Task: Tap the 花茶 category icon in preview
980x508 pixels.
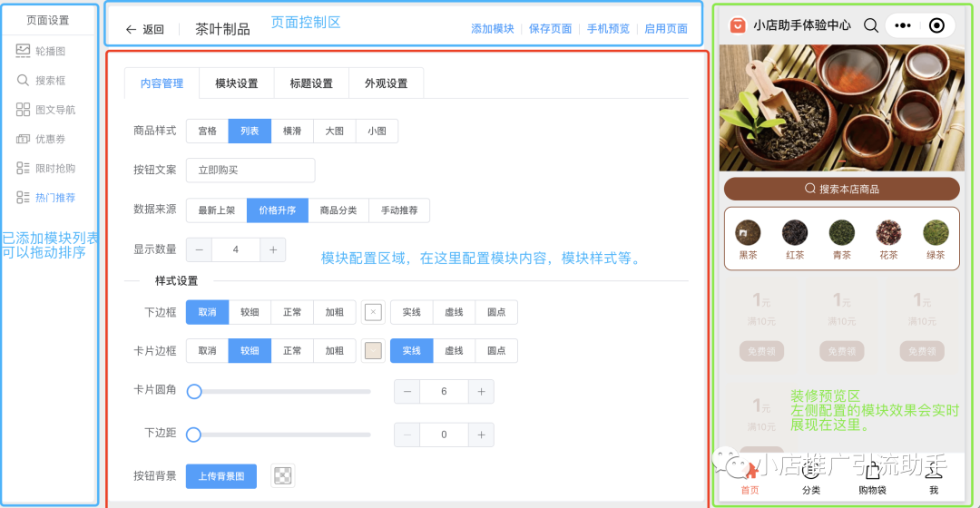Action: [x=888, y=232]
